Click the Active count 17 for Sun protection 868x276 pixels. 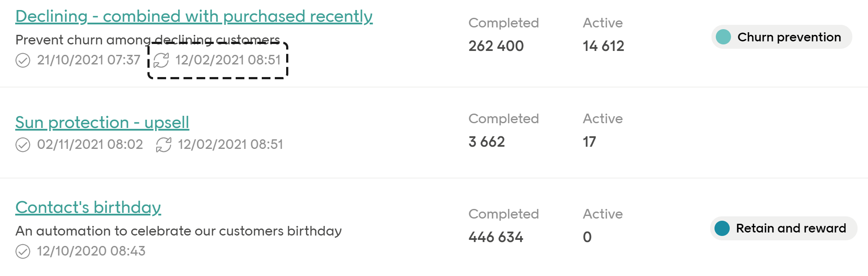[x=588, y=141]
